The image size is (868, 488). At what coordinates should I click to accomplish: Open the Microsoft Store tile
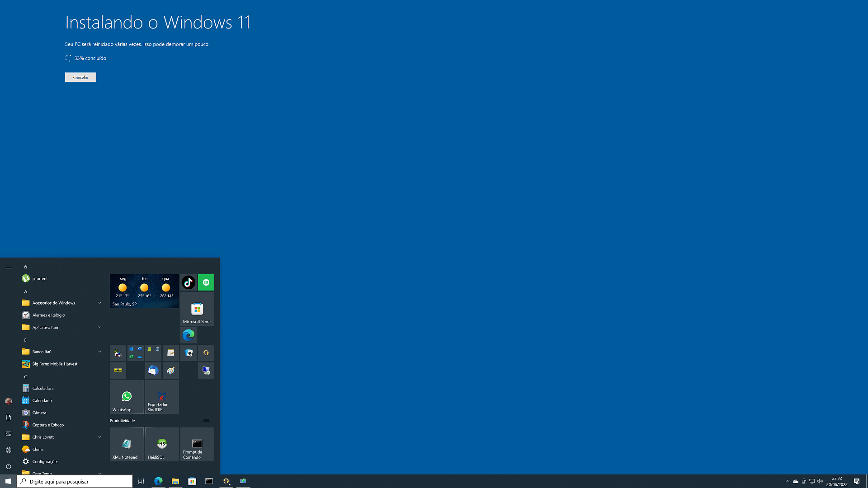coord(197,309)
